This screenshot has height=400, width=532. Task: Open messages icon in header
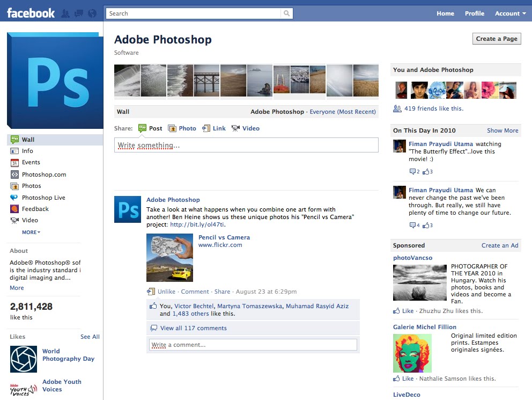(x=79, y=13)
